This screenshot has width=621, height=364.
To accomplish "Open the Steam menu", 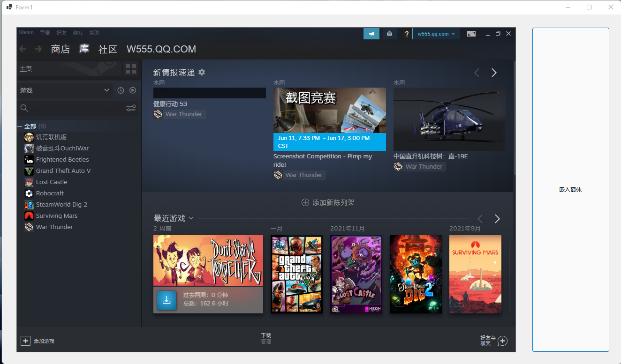I will point(26,33).
